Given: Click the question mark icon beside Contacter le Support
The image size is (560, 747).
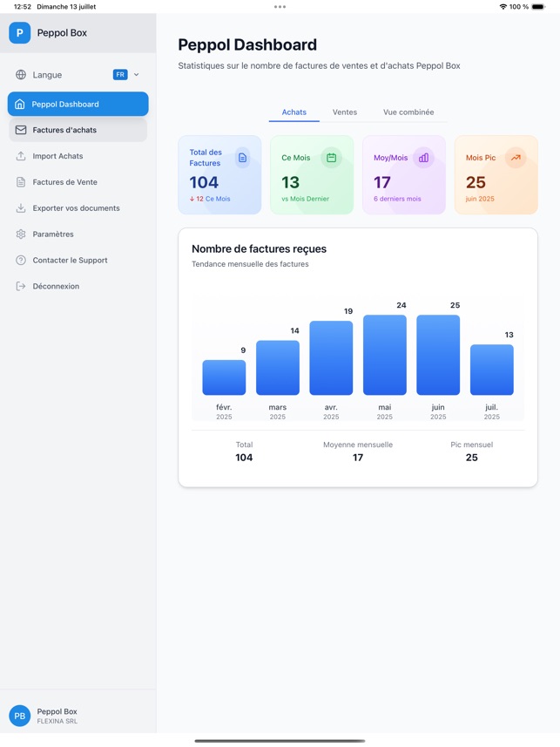Looking at the screenshot, I should click(x=21, y=260).
